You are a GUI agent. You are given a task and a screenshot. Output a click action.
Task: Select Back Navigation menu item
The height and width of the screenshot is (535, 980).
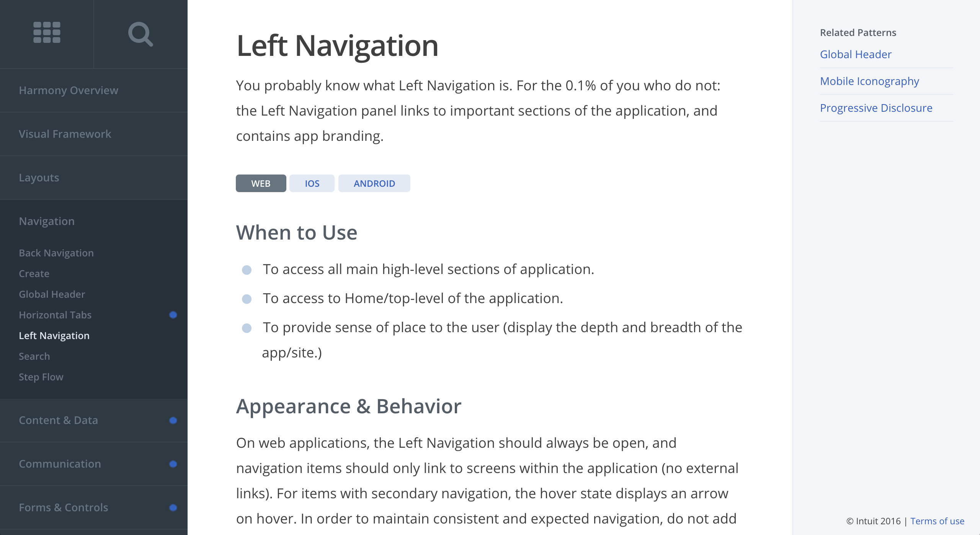click(x=56, y=252)
